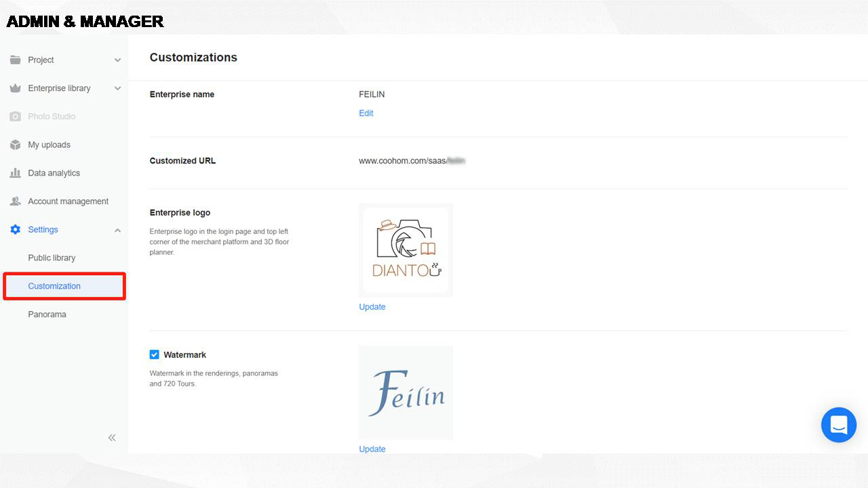
Task: Click the Enterprise library crown icon
Action: pos(15,88)
